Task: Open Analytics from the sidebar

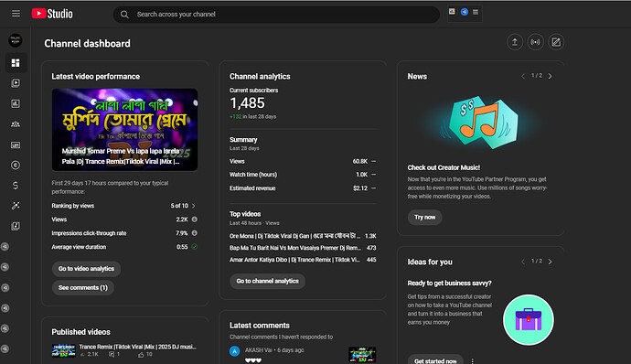Action: (x=16, y=103)
